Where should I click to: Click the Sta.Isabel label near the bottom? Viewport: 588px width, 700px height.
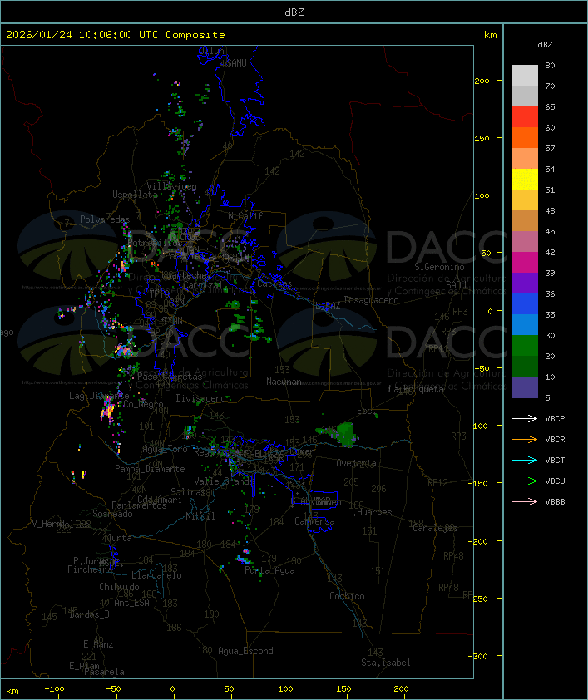click(x=385, y=663)
